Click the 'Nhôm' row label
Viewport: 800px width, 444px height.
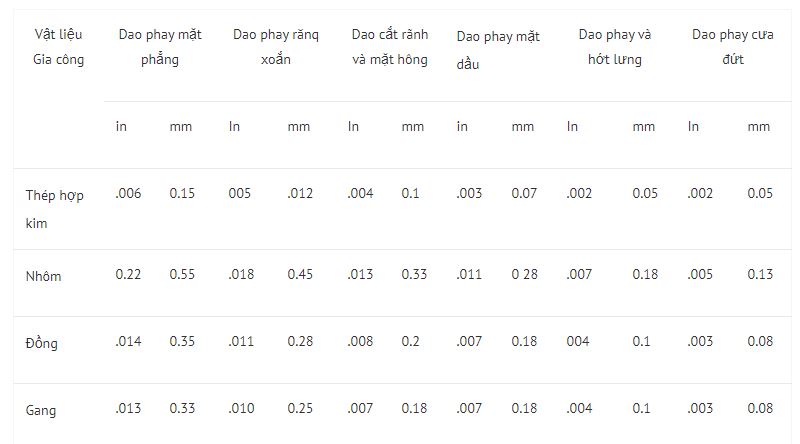(x=44, y=276)
